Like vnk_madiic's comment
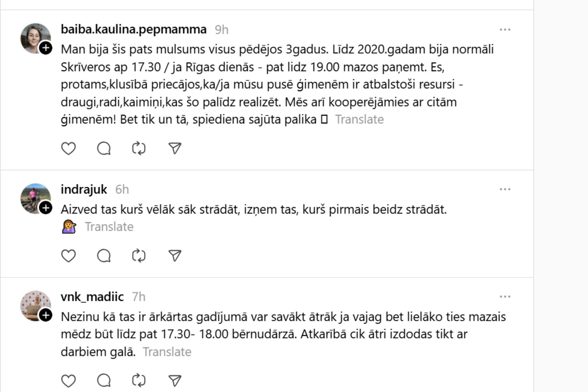 pos(69,381)
